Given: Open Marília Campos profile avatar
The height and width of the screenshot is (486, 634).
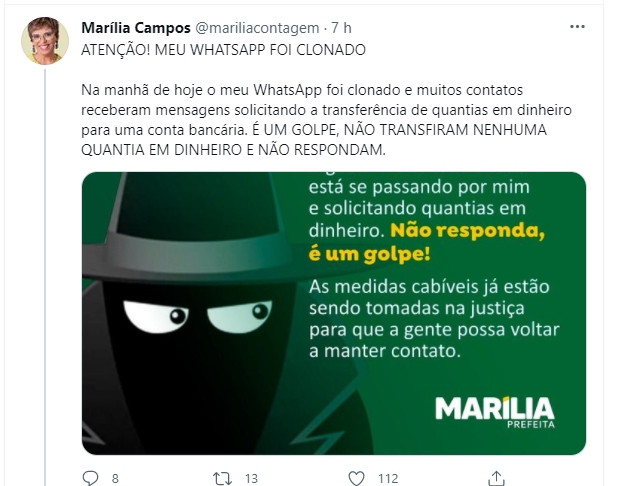Looking at the screenshot, I should (45, 41).
